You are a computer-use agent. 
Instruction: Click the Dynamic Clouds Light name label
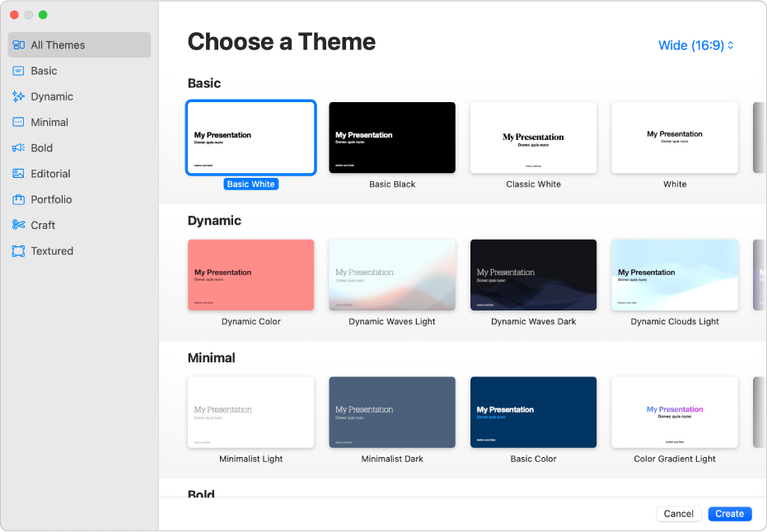675,322
